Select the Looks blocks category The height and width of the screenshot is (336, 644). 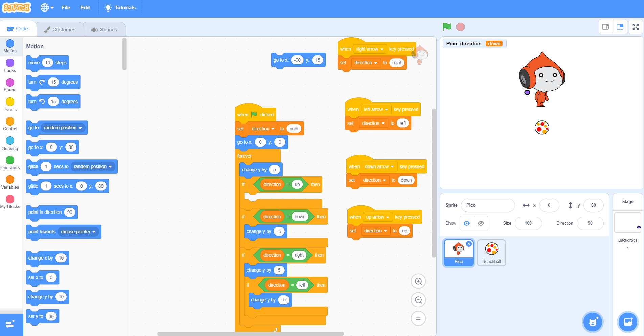coord(10,66)
